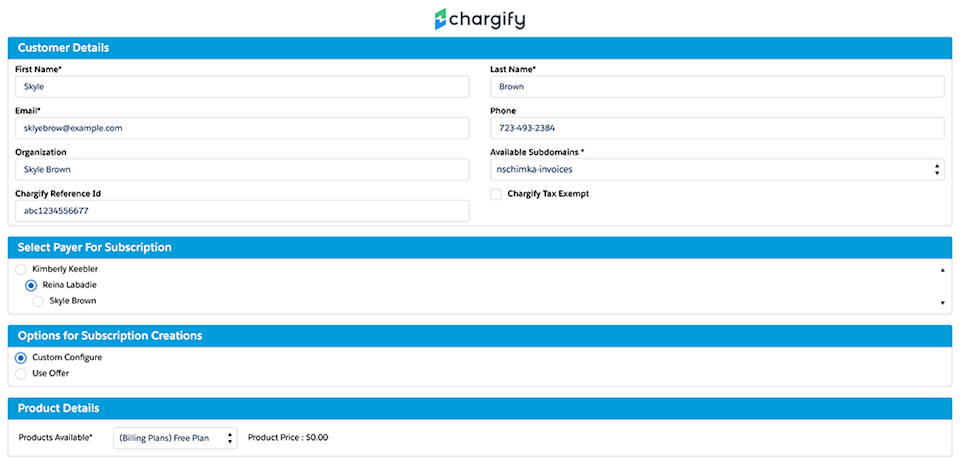Edit the First Name field containing Skyle

[242, 87]
